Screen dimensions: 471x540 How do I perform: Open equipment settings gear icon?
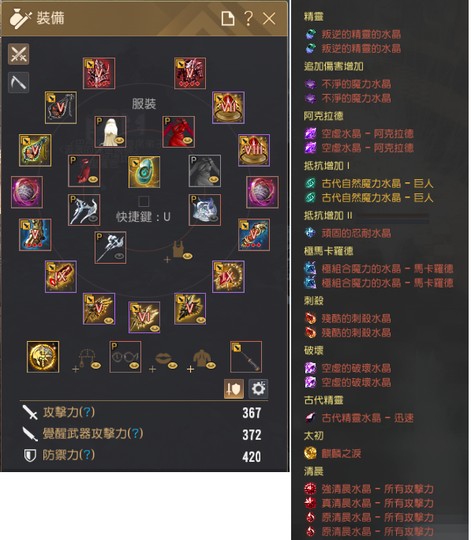click(258, 389)
